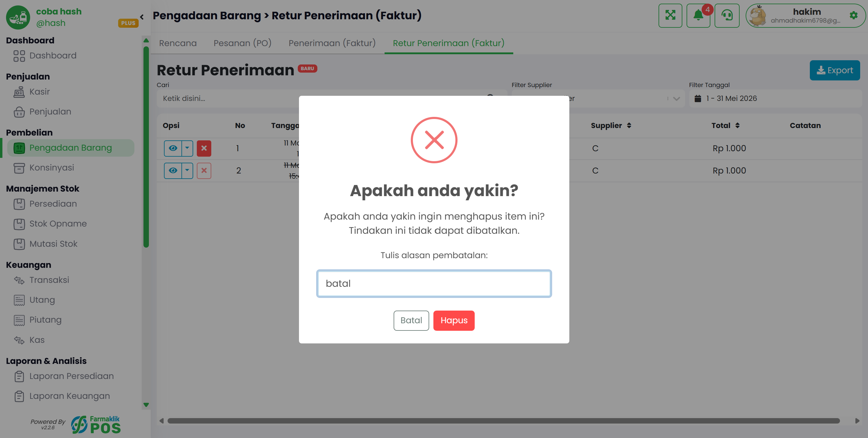Collapse the sidebar with the chevron arrow
Image resolution: width=868 pixels, height=438 pixels.
(142, 17)
